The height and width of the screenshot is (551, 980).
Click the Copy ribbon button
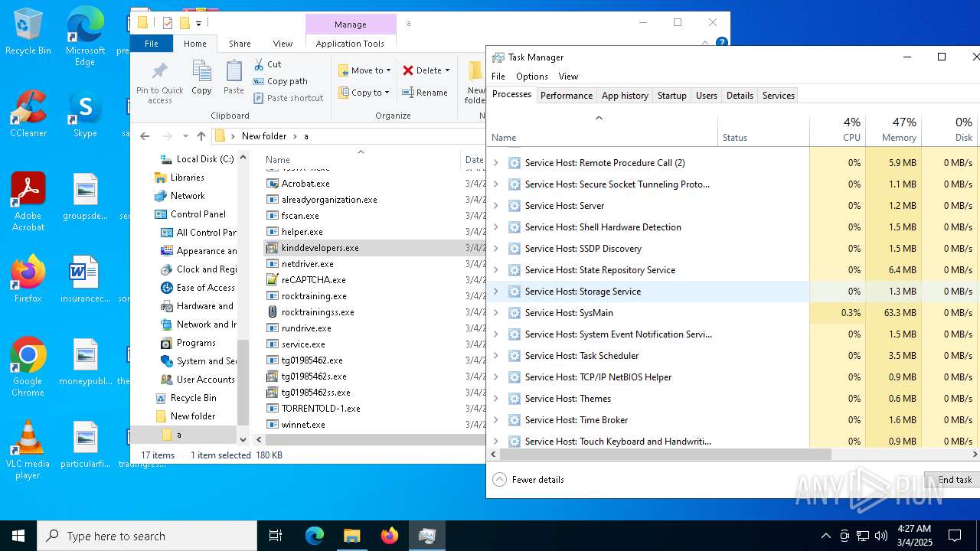(x=201, y=77)
